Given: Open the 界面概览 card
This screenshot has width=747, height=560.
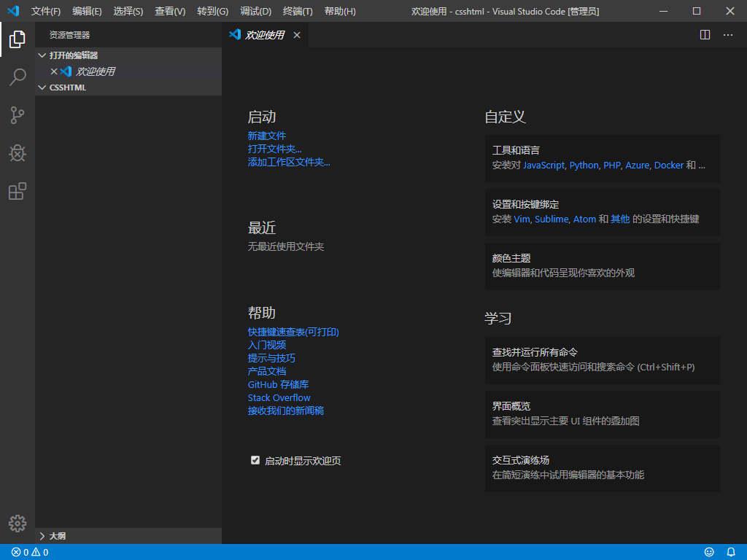Looking at the screenshot, I should tap(602, 414).
